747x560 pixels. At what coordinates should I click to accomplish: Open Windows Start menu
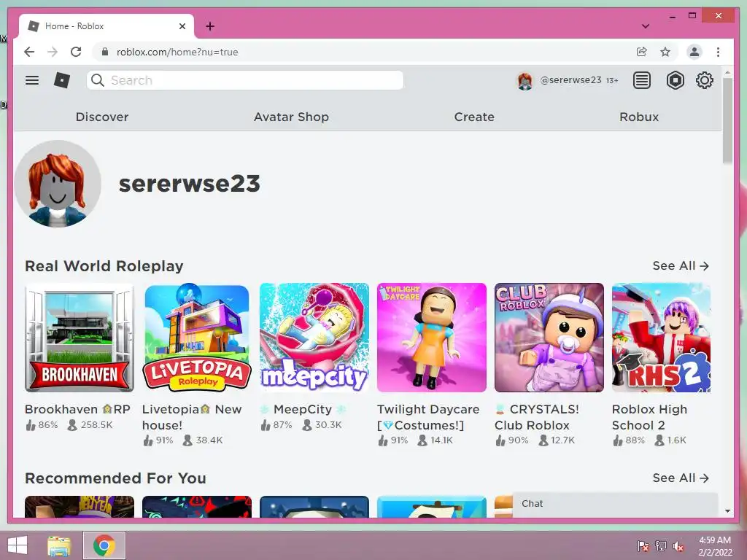coord(18,545)
